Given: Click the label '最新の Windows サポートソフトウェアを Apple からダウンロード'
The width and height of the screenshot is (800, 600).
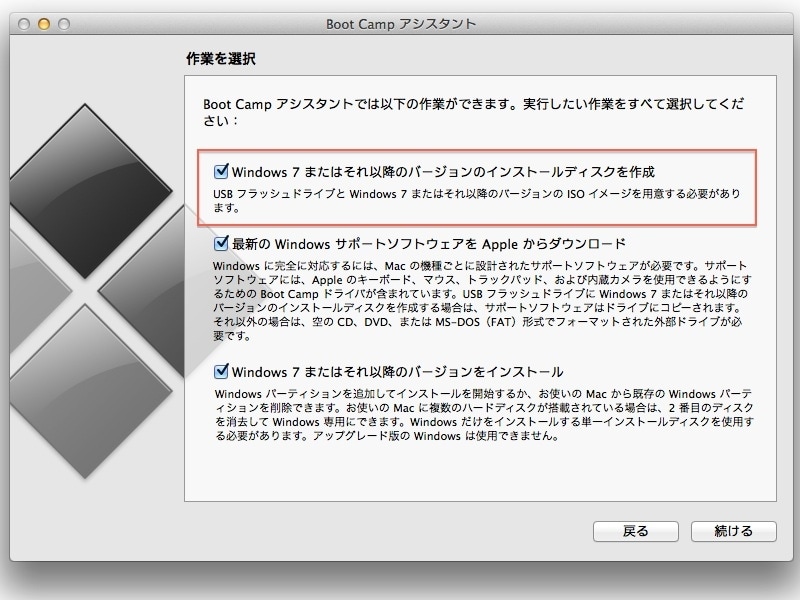Looking at the screenshot, I should pyautogui.click(x=429, y=244).
